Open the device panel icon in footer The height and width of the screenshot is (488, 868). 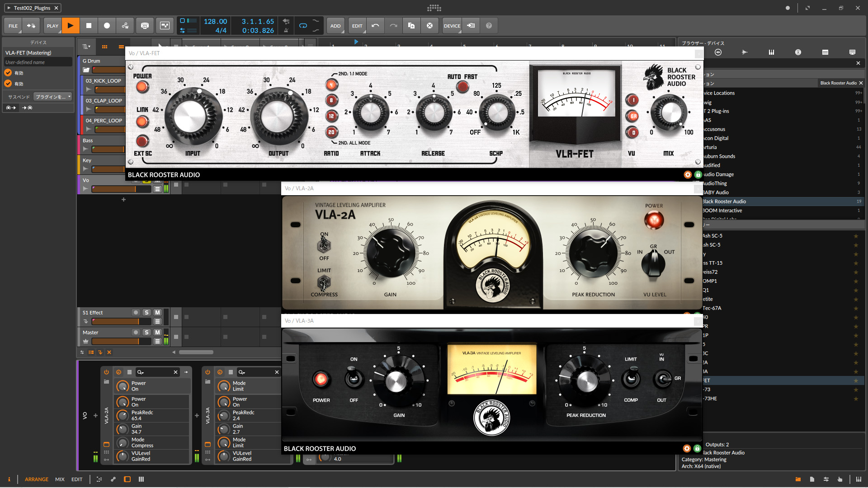(127, 479)
